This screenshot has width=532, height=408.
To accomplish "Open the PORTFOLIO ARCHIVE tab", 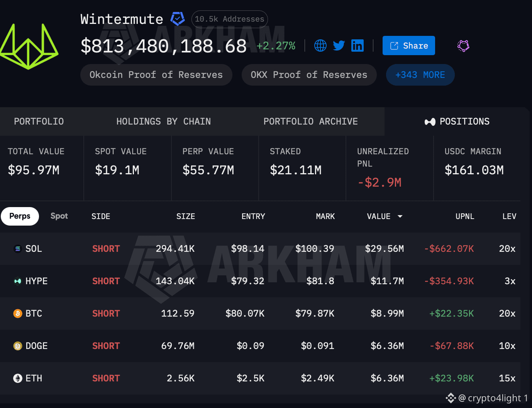I will (x=311, y=121).
